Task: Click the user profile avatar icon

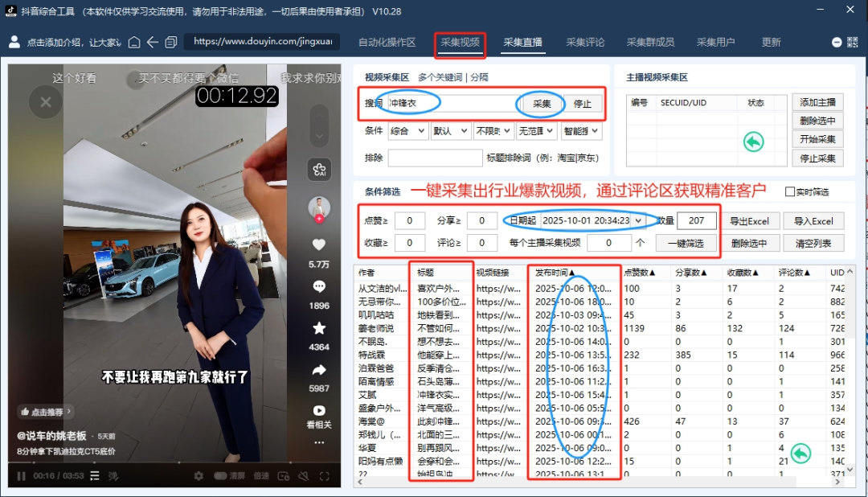Action: [14, 42]
